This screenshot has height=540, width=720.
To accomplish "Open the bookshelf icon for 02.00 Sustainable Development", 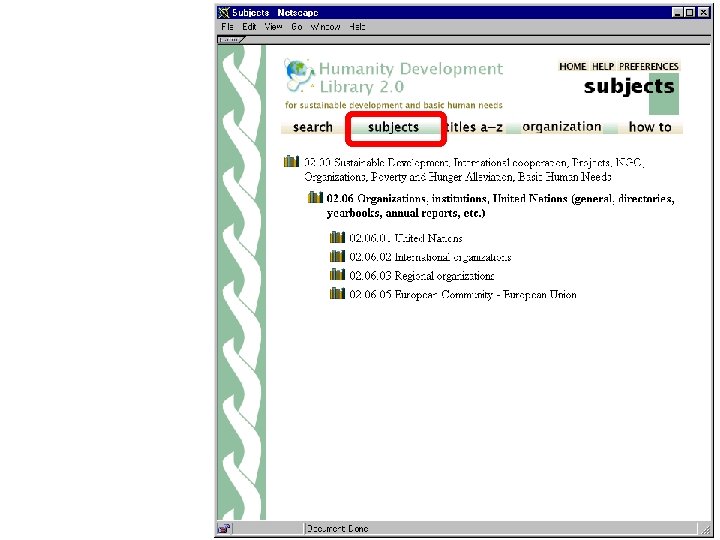I will pyautogui.click(x=291, y=161).
